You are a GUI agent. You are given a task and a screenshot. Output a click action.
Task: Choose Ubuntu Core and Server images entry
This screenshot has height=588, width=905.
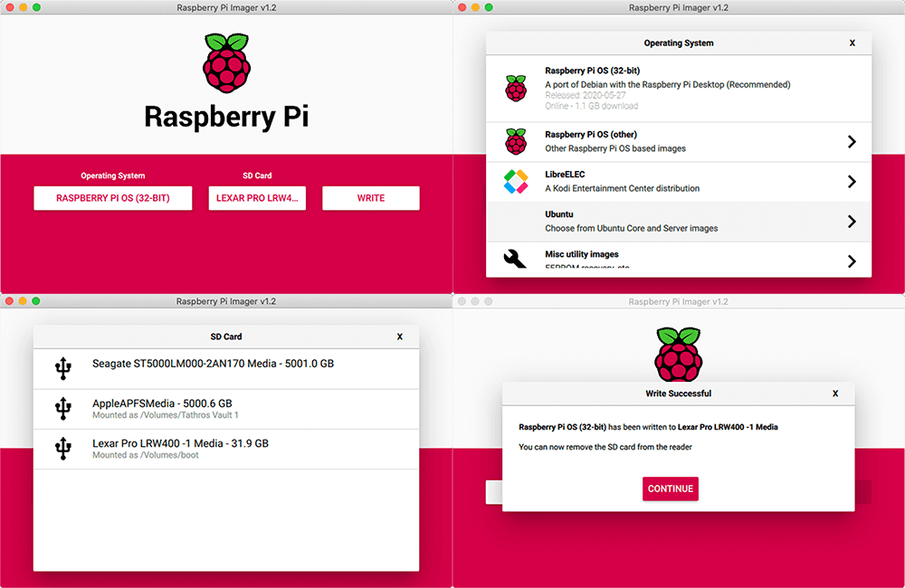tap(679, 221)
